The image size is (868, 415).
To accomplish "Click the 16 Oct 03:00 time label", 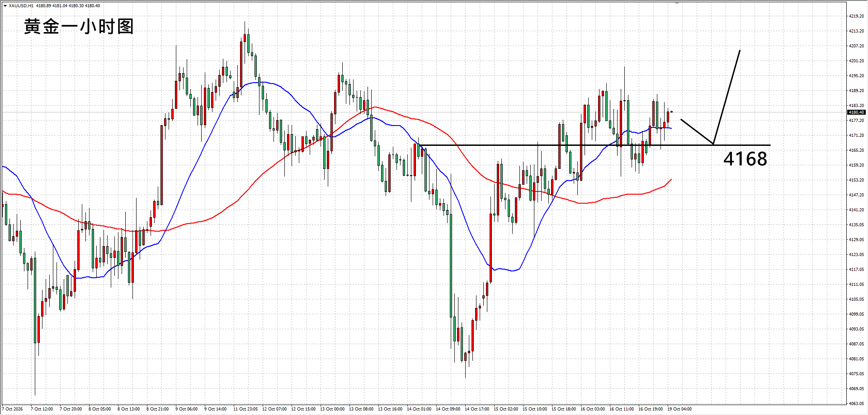I will pos(593,409).
